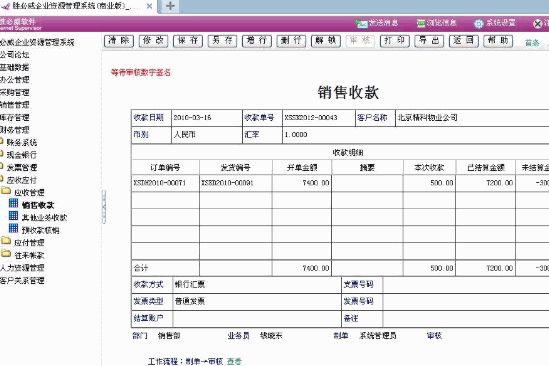Screen dimensions: 549x366
Task: Click the 发货编号 column header
Action: tap(236, 167)
